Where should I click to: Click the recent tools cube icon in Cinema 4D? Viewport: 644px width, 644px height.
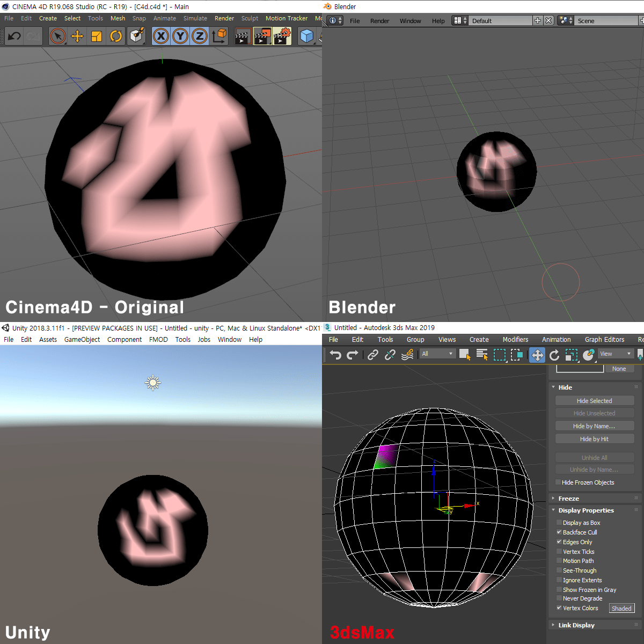(x=137, y=36)
